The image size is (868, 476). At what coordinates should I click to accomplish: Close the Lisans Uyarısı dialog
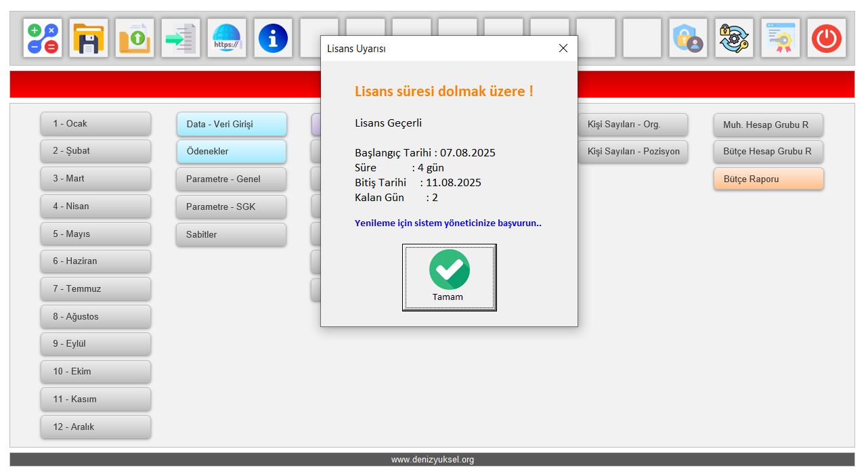[563, 48]
